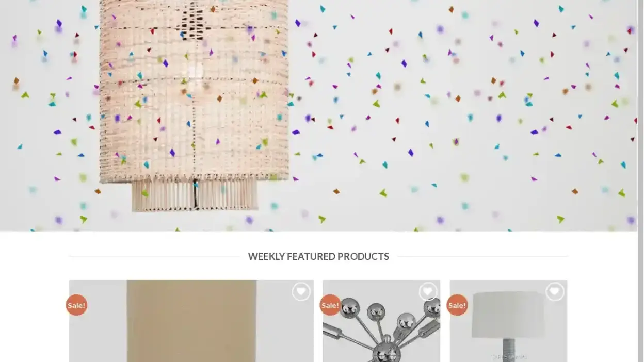644x362 pixels.
Task: Open the beige lampshade product image
Action: [191, 321]
